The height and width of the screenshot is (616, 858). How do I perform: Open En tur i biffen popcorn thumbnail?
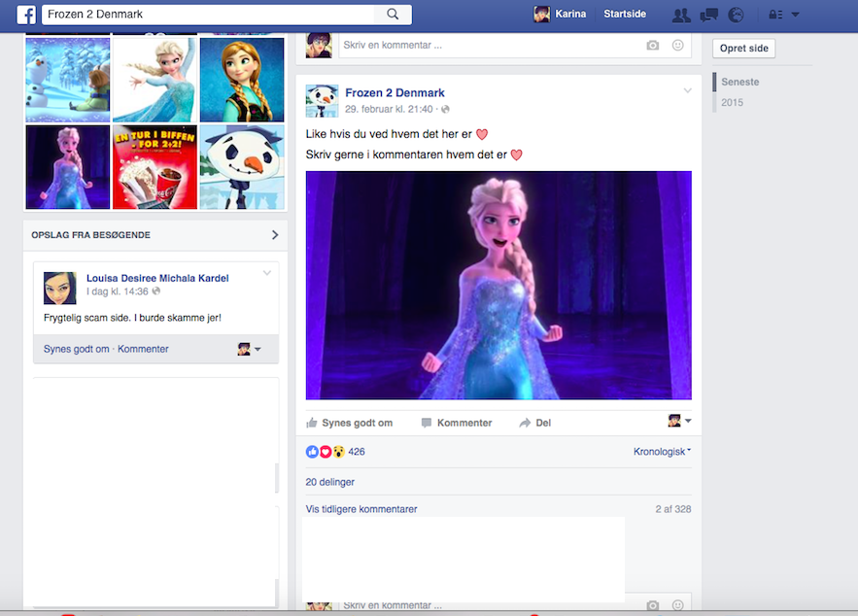[x=154, y=167]
